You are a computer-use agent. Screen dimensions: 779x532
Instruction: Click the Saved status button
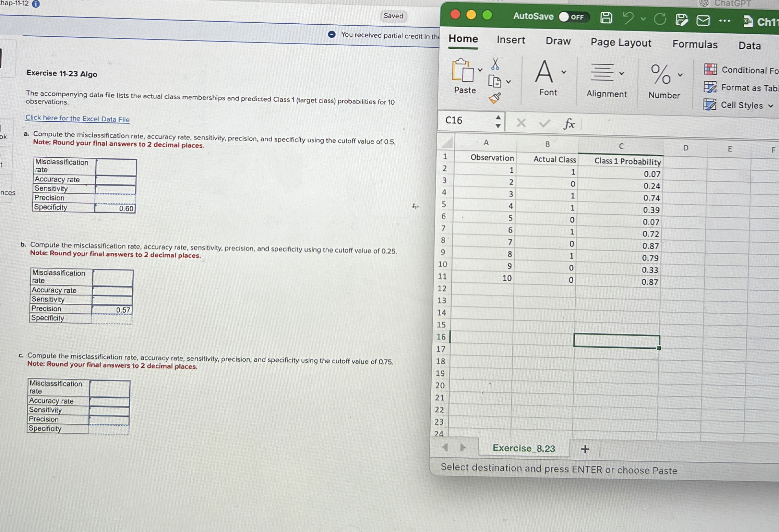(x=393, y=16)
